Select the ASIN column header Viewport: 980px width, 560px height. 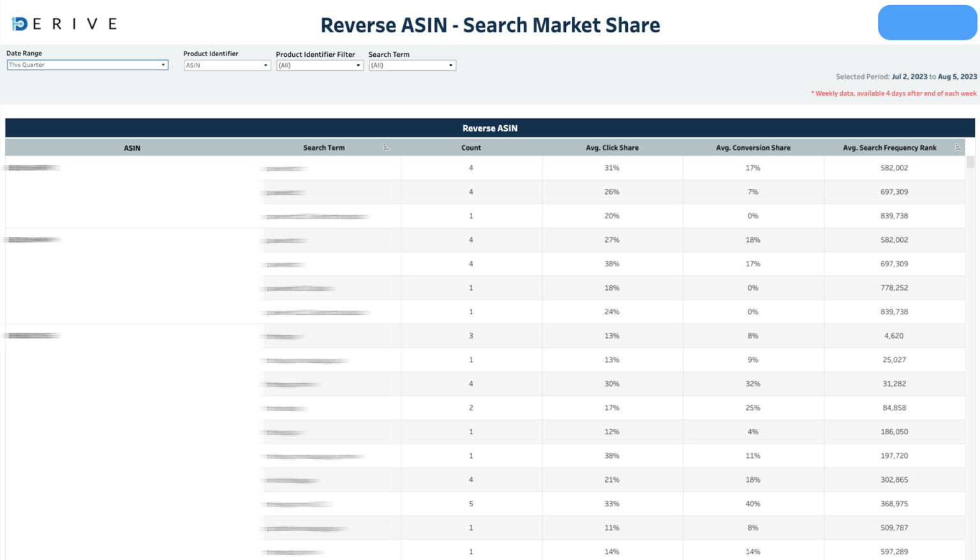coord(132,148)
